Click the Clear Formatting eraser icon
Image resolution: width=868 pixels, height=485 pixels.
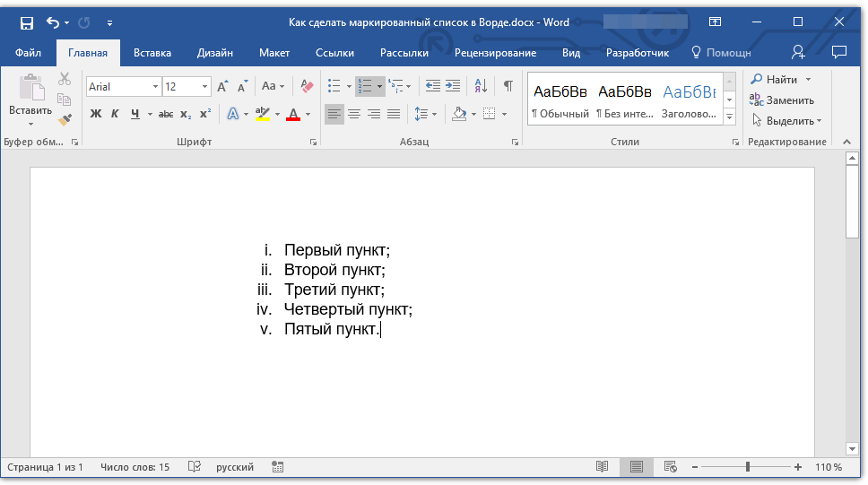click(x=308, y=86)
